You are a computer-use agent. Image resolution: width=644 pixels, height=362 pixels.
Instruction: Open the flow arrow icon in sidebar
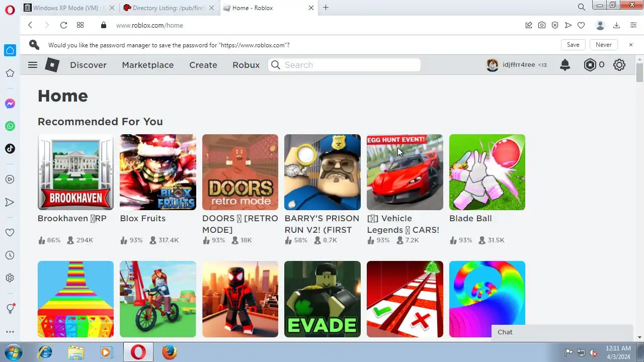point(10,202)
